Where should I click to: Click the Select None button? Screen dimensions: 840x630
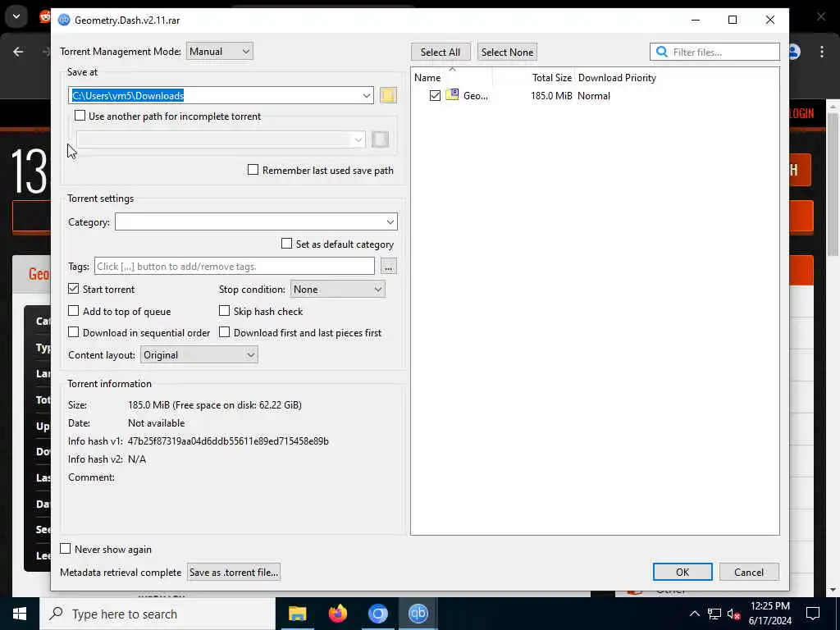pos(507,52)
